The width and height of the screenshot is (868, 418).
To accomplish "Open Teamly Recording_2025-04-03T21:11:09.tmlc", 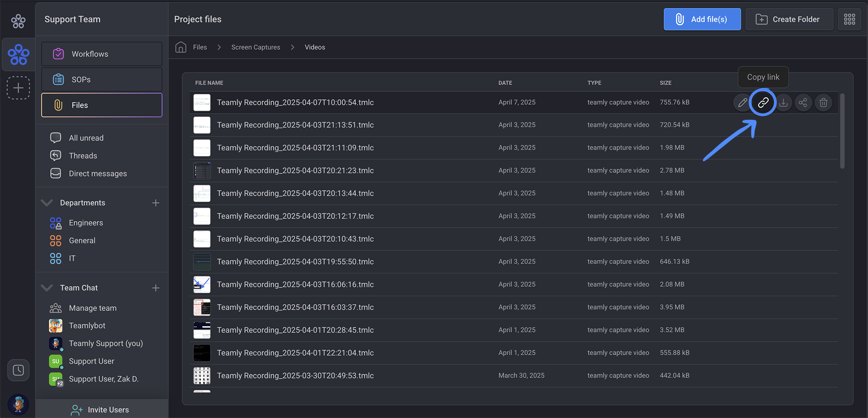I will [x=295, y=148].
